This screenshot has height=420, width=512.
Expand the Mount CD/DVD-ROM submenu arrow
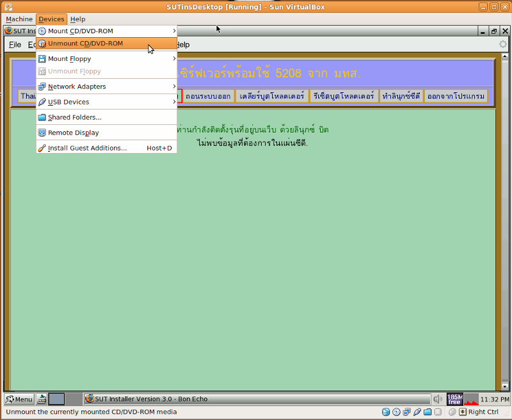(x=174, y=31)
